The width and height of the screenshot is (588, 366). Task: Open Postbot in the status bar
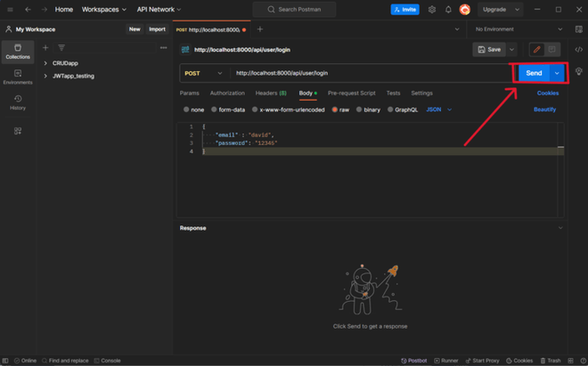tap(414, 361)
